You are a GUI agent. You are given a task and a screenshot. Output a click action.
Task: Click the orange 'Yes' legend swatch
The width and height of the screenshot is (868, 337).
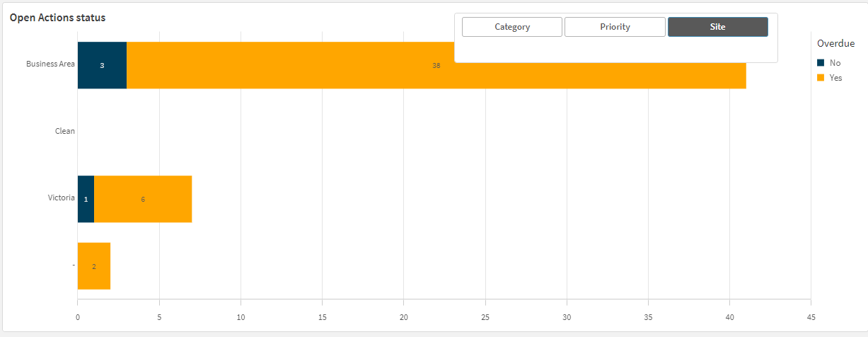(821, 78)
